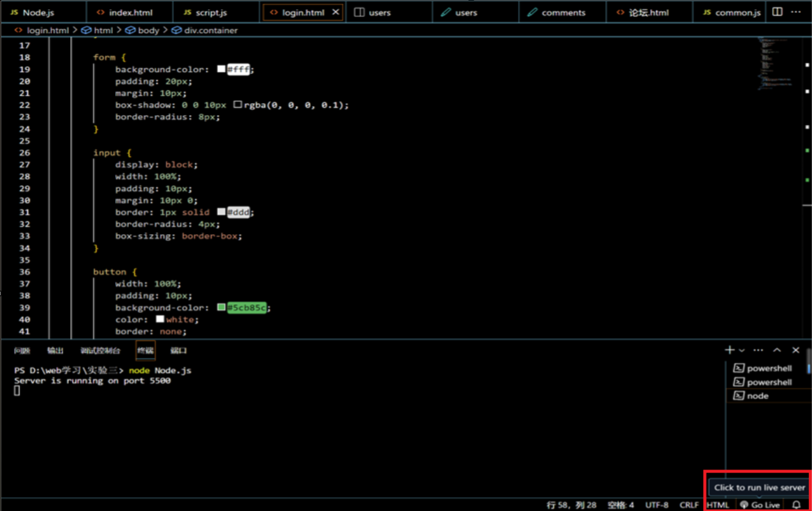Switch to the 调试控制台 panel tab
The height and width of the screenshot is (511, 812).
[x=100, y=351]
